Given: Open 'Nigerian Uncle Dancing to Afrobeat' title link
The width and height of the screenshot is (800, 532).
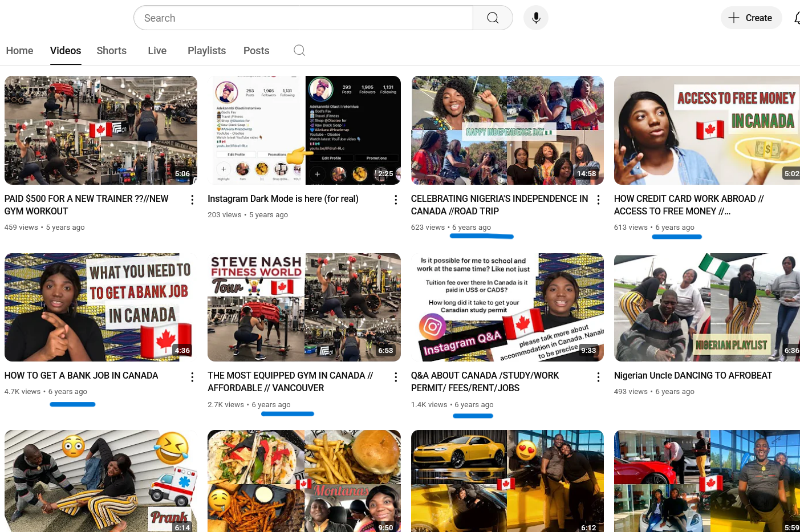Looking at the screenshot, I should pos(693,376).
